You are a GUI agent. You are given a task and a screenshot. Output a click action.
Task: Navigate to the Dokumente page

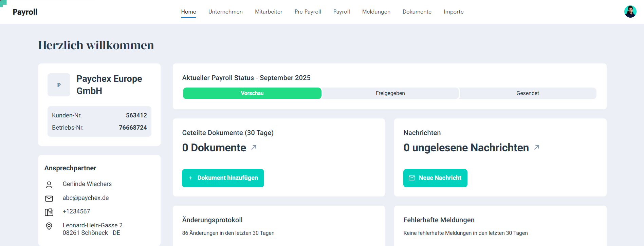(x=417, y=12)
